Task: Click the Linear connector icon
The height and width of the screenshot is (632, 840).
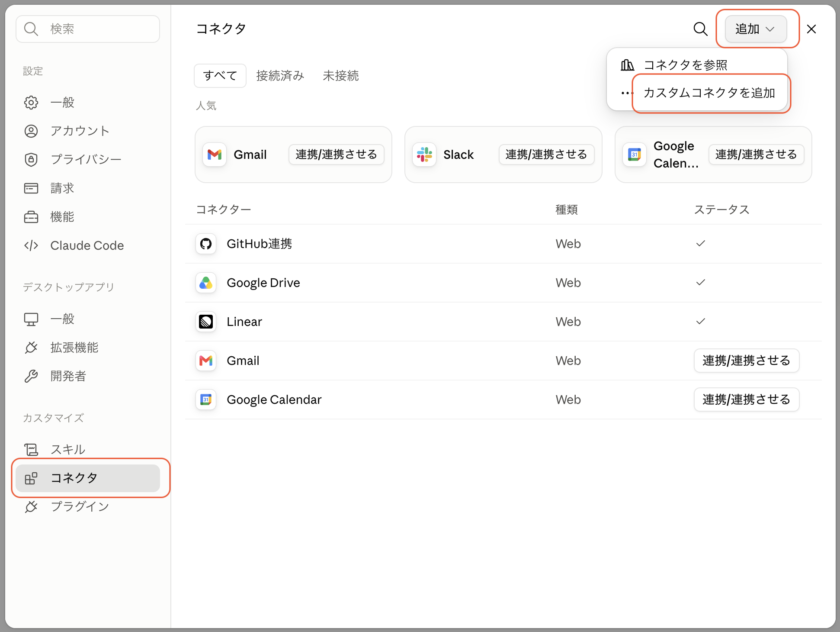Action: [x=206, y=322]
